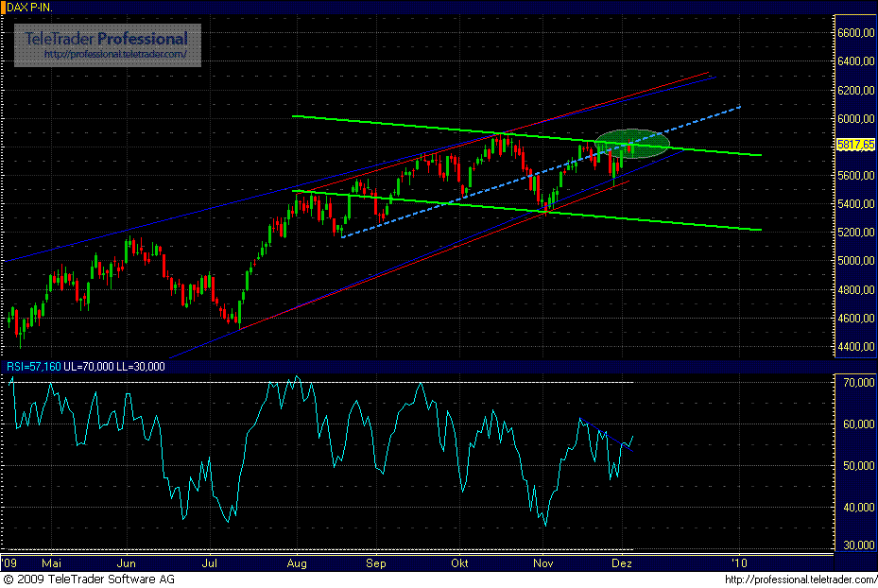Select the yellow 5817,55 current price tag
878x588 pixels.
[856, 145]
